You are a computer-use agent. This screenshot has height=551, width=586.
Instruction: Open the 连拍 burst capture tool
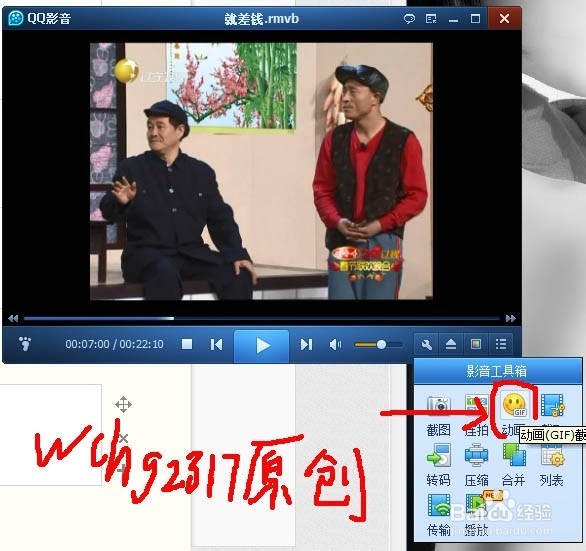click(x=476, y=414)
